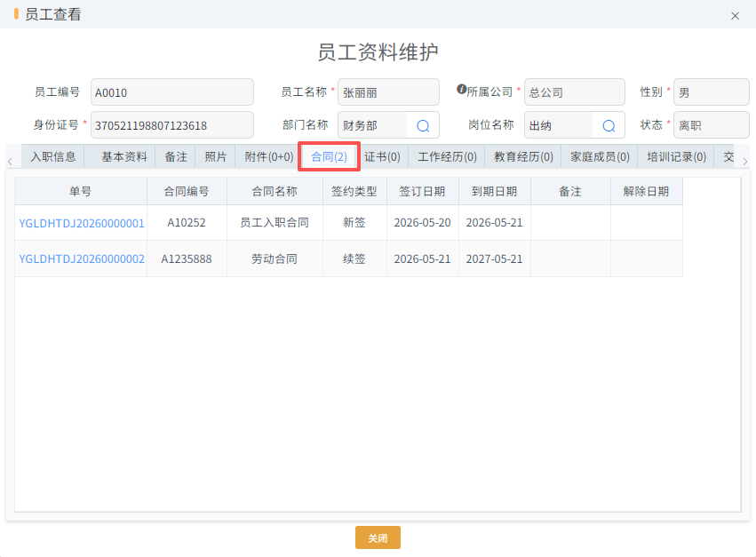Open contract link YGLDHTDJ20260000001
756x557 pixels.
[x=82, y=223]
